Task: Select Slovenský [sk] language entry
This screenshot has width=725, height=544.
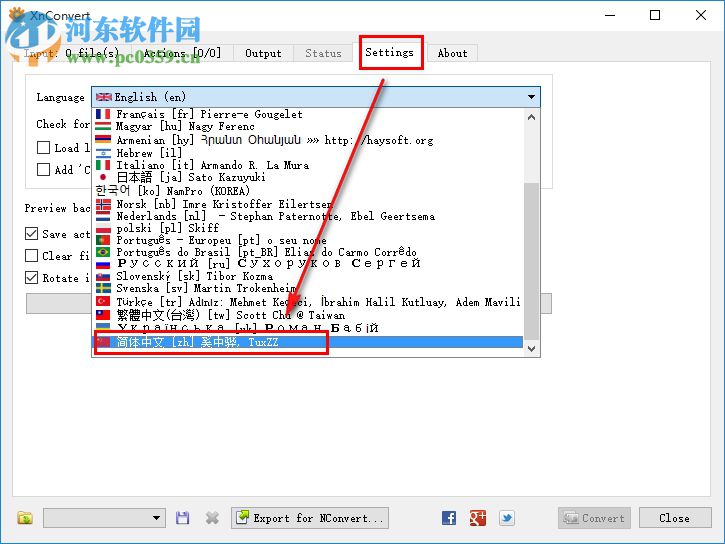Action: point(307,276)
